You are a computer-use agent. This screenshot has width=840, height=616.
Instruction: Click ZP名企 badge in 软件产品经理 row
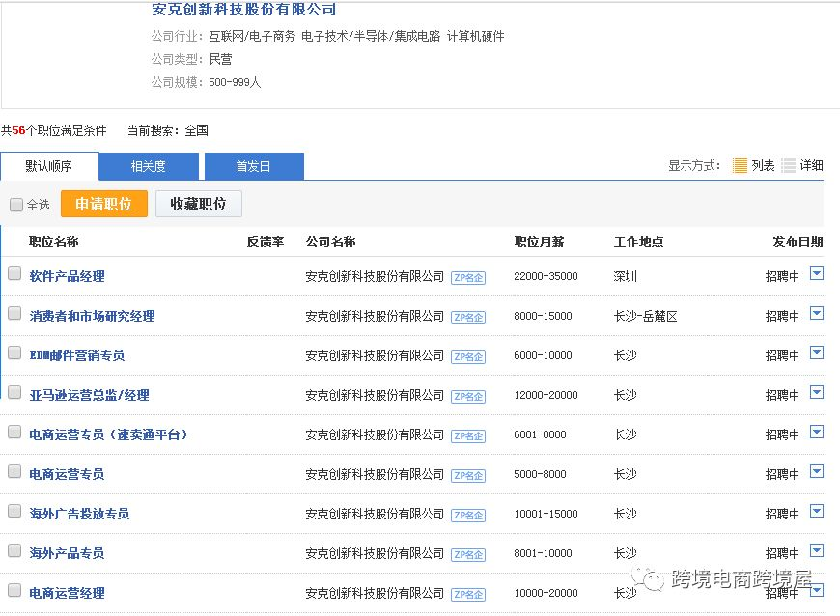pos(468,277)
